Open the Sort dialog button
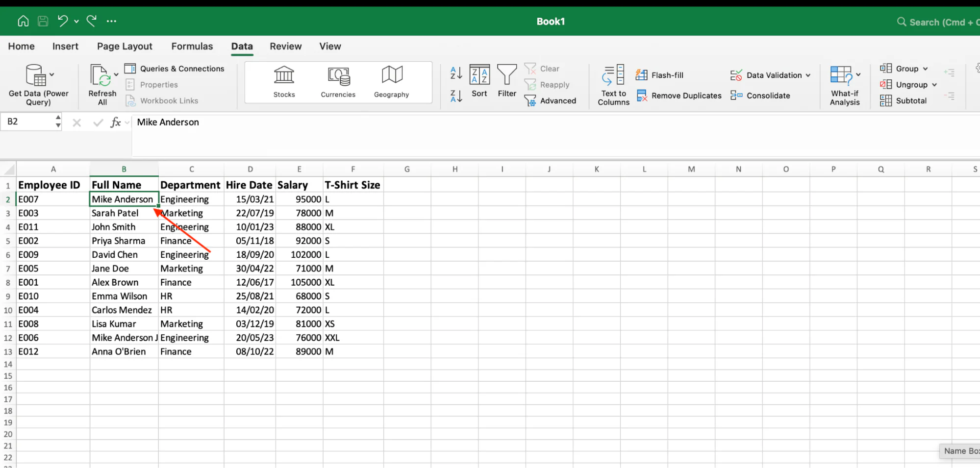This screenshot has width=980, height=468. point(479,81)
